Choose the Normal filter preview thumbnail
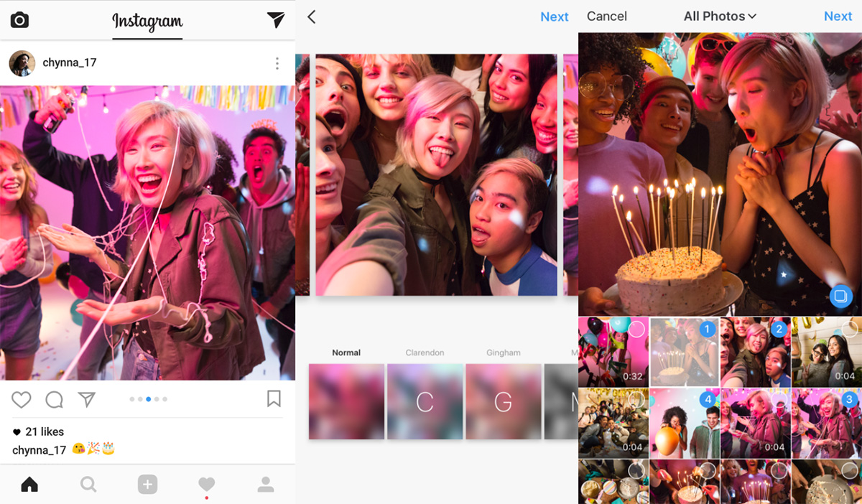Screen dimensions: 862x504 point(346,401)
